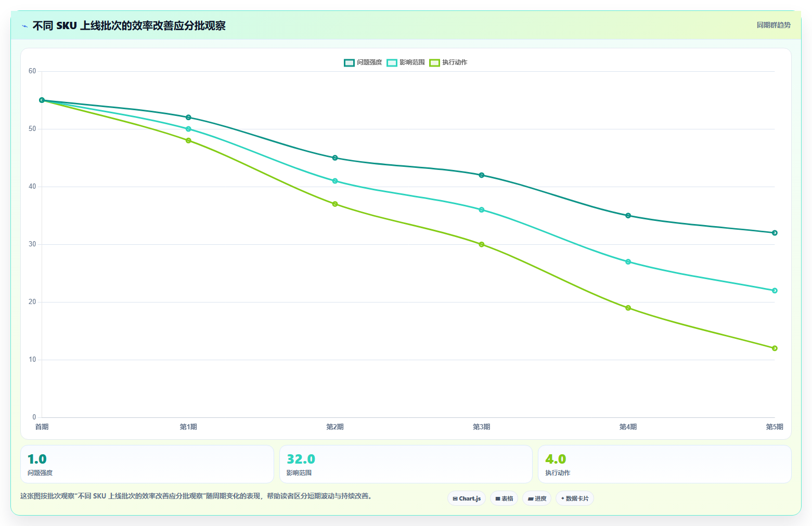Screen dimensions: 812x526
Task: Click the 30 y-axis tick label
Action: 32,244
